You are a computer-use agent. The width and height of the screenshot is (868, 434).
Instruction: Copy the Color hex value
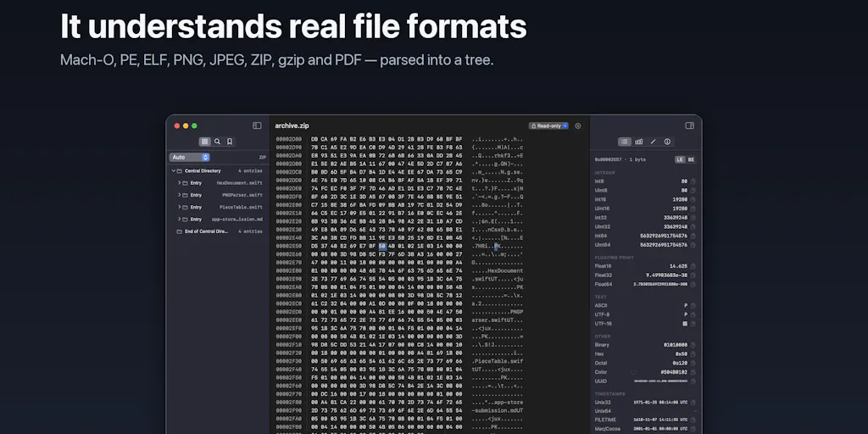693,372
